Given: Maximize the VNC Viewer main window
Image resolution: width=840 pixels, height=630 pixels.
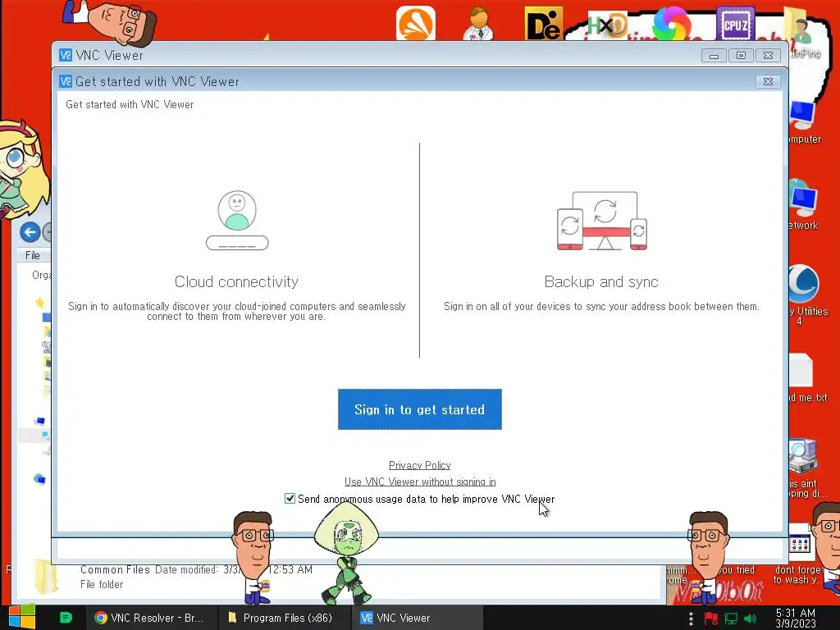Looking at the screenshot, I should (741, 55).
